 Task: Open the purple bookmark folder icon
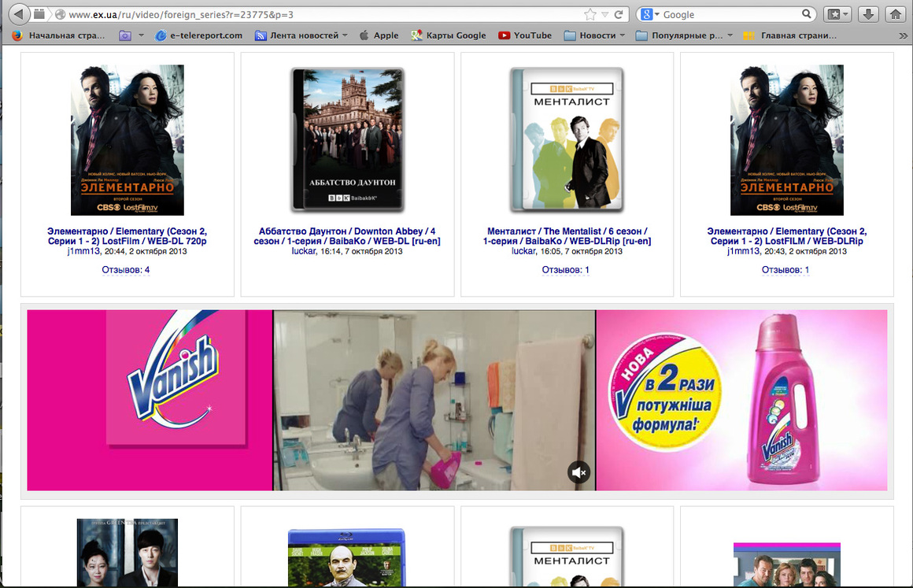[124, 35]
